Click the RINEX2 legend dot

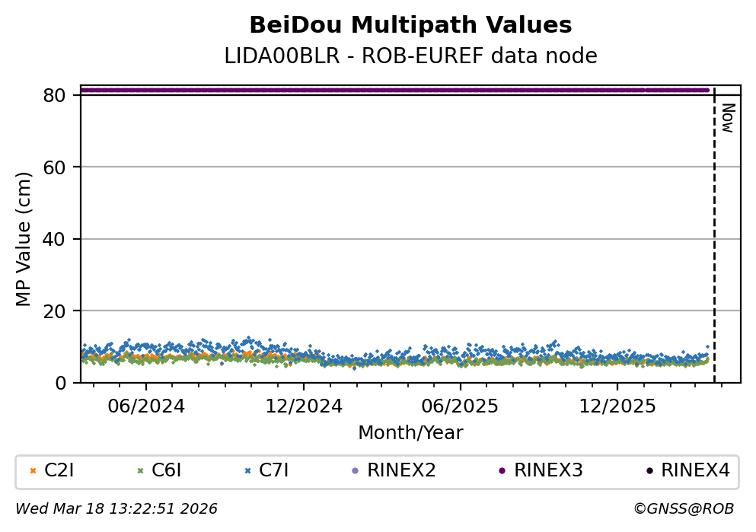[x=355, y=471]
